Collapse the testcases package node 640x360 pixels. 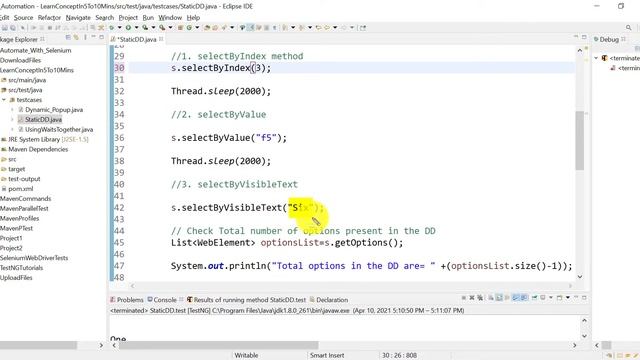pyautogui.click(x=4, y=100)
